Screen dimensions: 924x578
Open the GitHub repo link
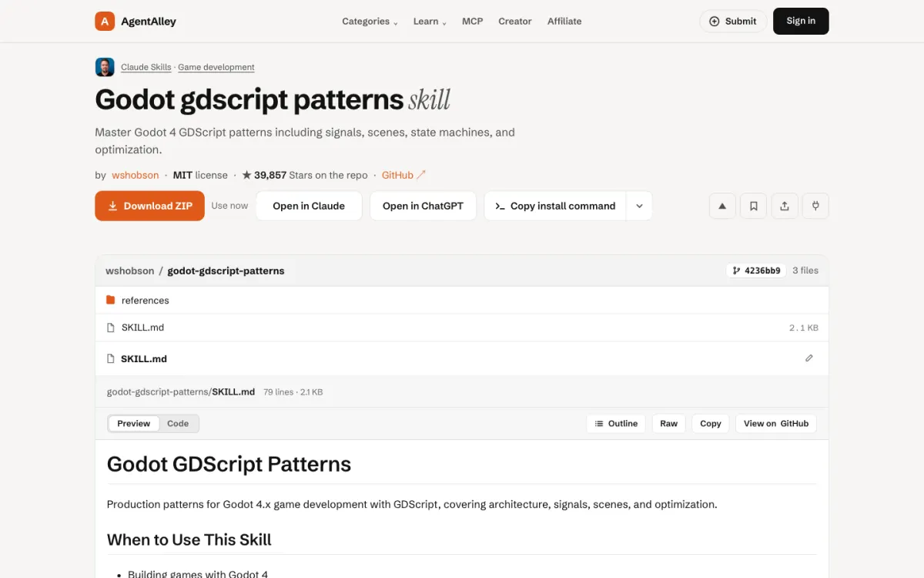coord(403,175)
